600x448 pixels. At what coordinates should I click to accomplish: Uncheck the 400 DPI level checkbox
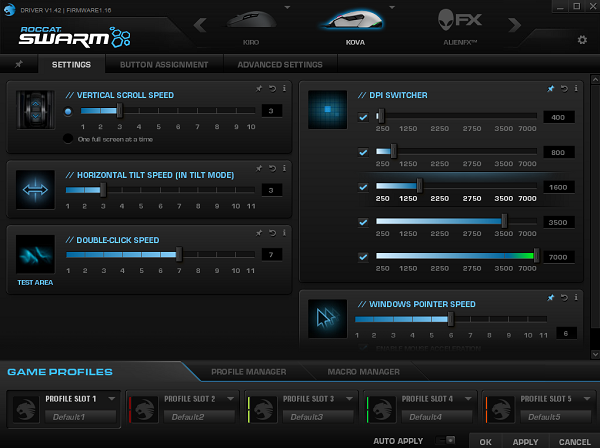click(x=363, y=117)
